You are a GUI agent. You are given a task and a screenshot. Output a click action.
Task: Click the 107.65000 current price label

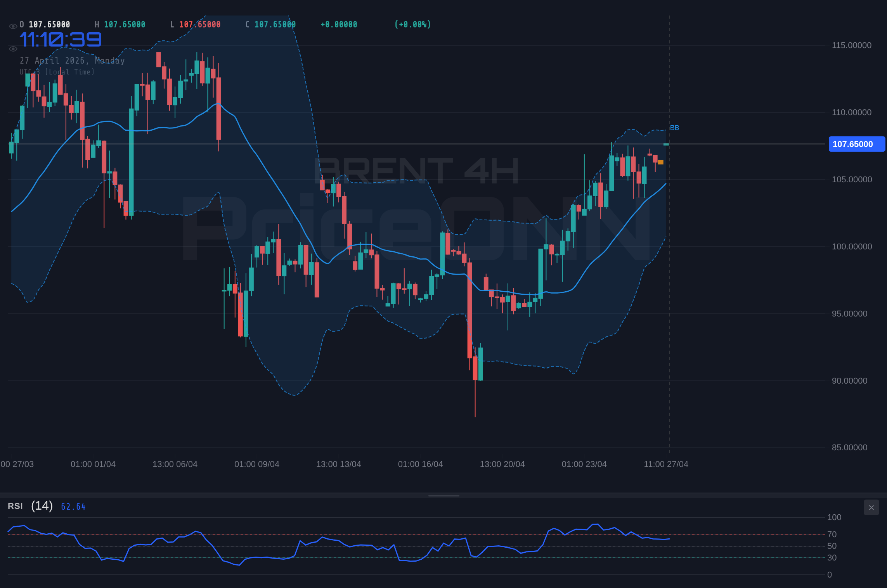(x=857, y=144)
